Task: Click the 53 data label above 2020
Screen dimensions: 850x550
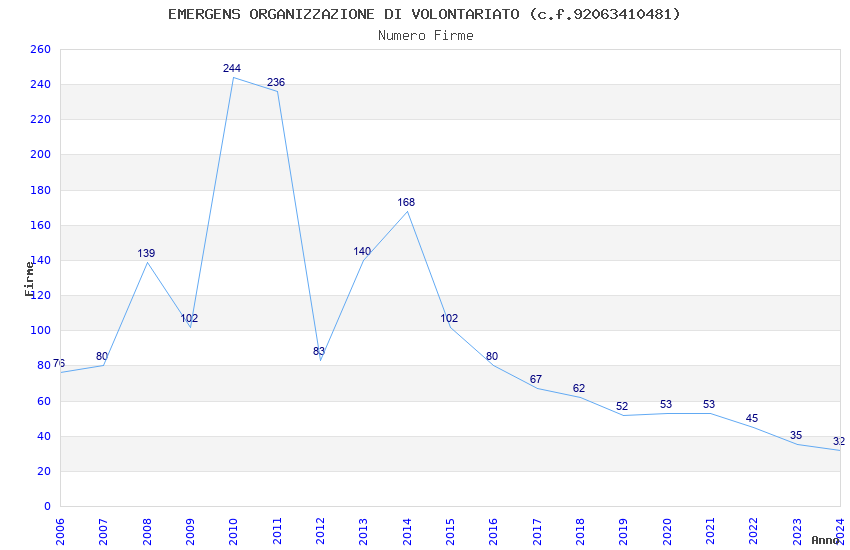Action: [666, 404]
